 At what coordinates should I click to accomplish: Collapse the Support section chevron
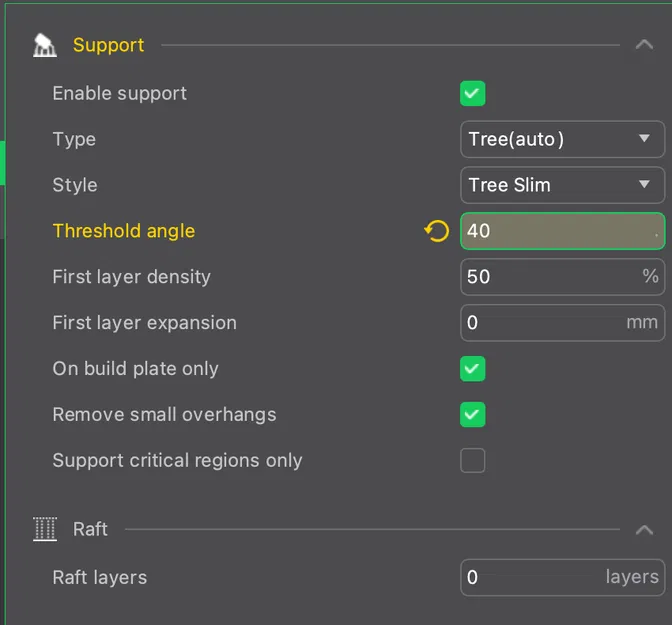pyautogui.click(x=644, y=45)
